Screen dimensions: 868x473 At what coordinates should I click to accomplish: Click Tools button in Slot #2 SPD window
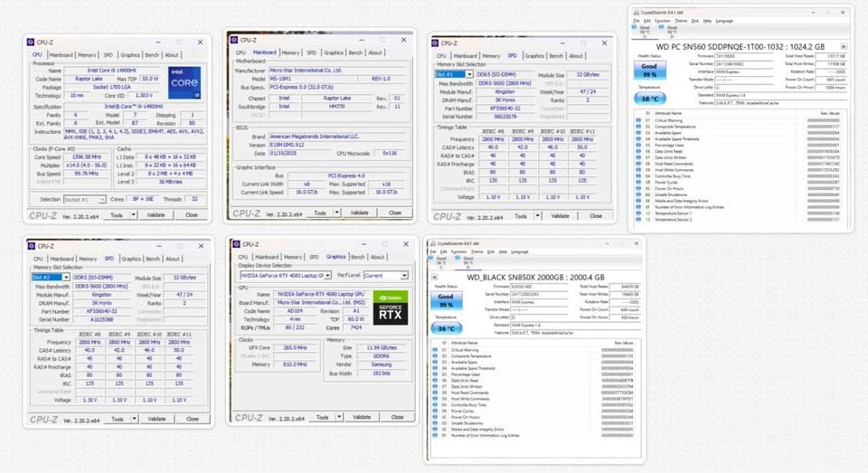pos(118,420)
